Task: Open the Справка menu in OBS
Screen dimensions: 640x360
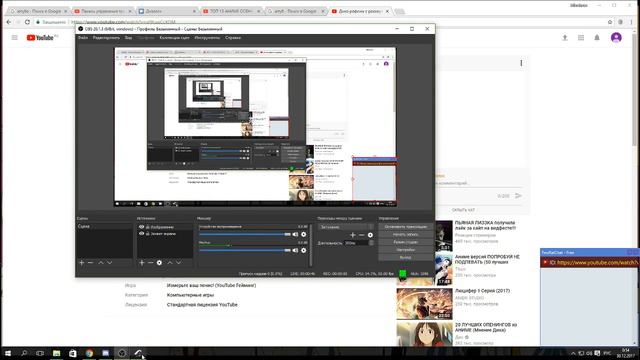Action: (233, 38)
